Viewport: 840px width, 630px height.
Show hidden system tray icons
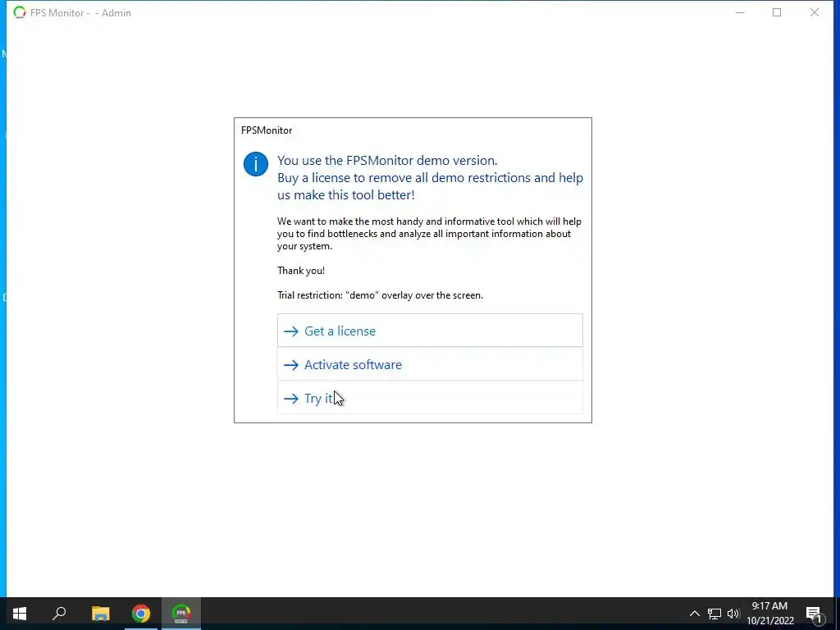(x=694, y=614)
